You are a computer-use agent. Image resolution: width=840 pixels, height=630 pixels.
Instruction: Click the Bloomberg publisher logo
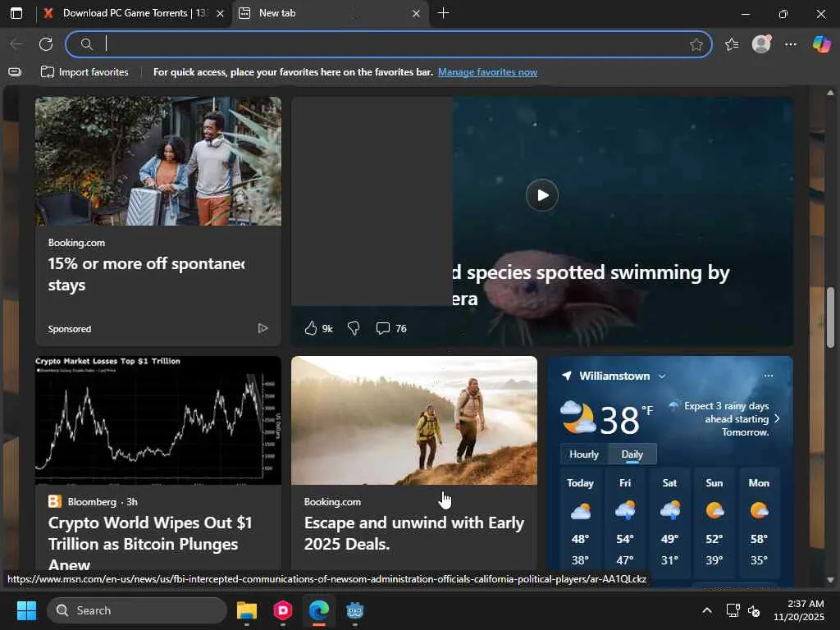pos(55,501)
